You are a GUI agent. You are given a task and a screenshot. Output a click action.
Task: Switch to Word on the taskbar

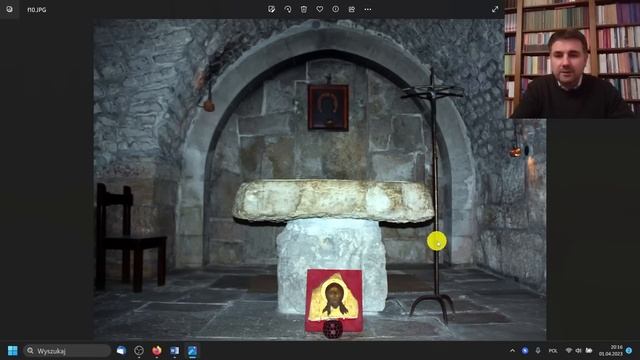[174, 351]
